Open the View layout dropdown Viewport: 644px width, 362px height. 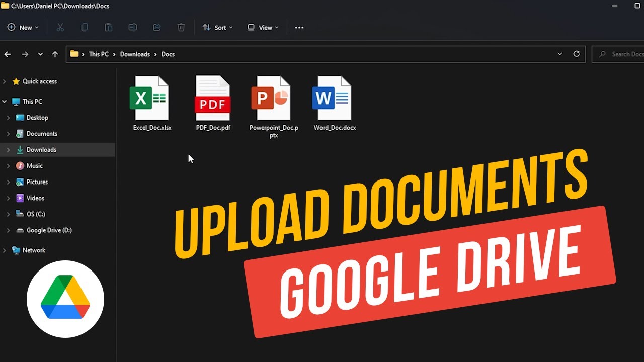263,28
